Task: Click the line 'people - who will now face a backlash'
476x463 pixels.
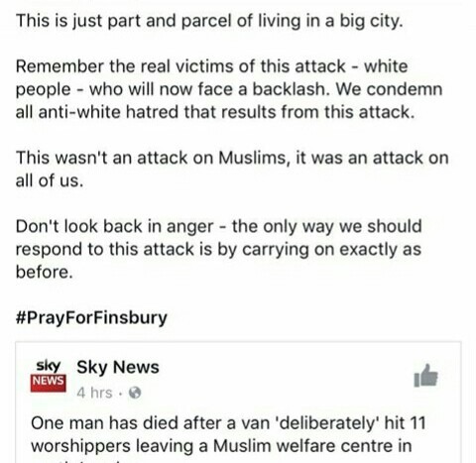Action: pos(229,89)
